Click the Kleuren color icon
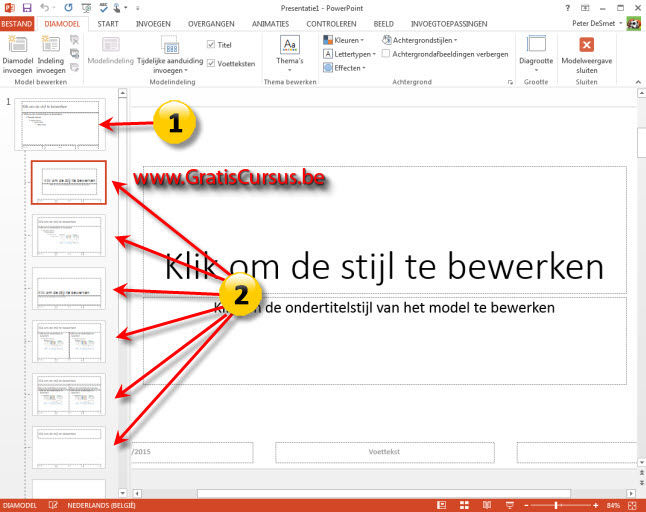This screenshot has height=512, width=646. [x=328, y=40]
